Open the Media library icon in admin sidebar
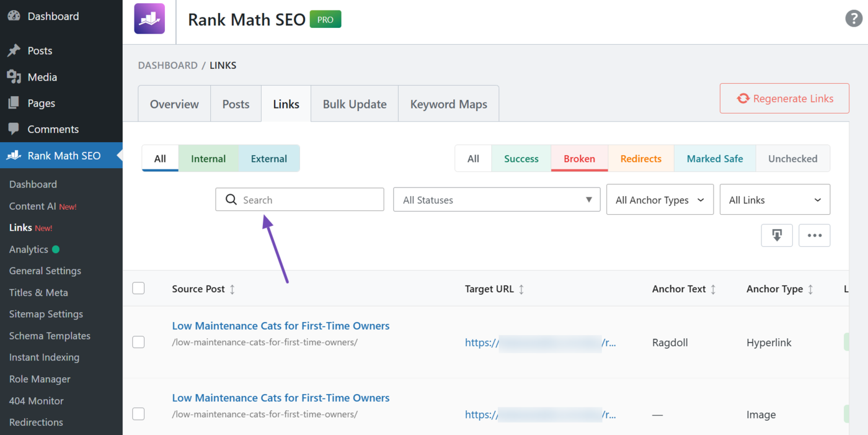This screenshot has height=435, width=868. click(x=14, y=76)
